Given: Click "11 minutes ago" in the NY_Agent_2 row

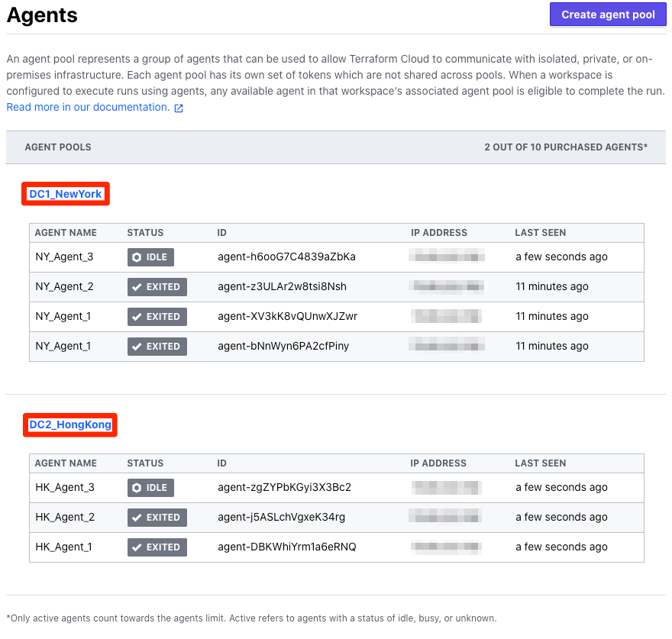Looking at the screenshot, I should click(552, 287).
